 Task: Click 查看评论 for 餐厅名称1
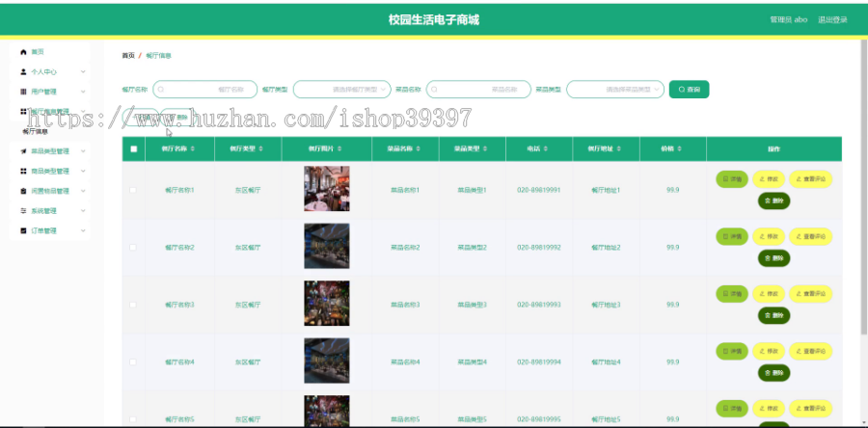click(810, 179)
